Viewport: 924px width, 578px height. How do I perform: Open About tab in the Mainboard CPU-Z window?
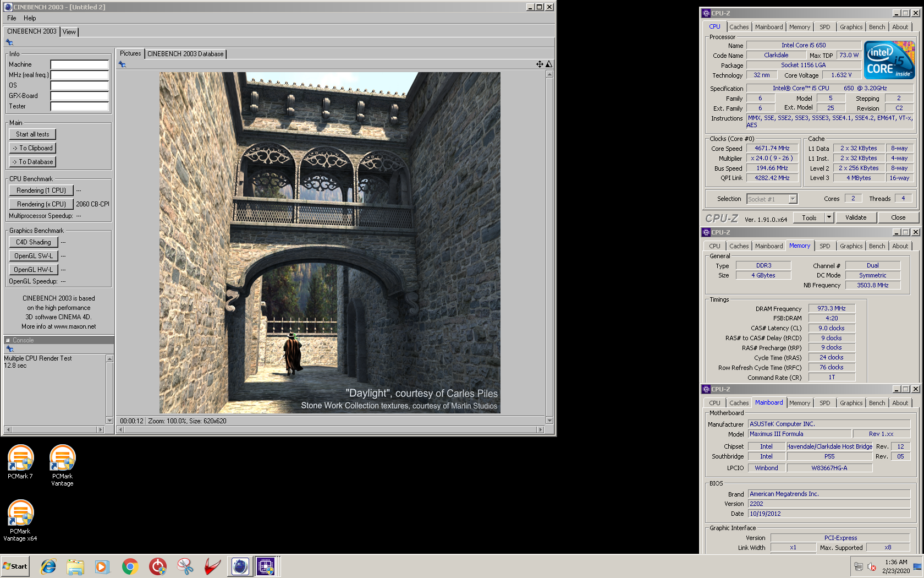[x=900, y=403]
